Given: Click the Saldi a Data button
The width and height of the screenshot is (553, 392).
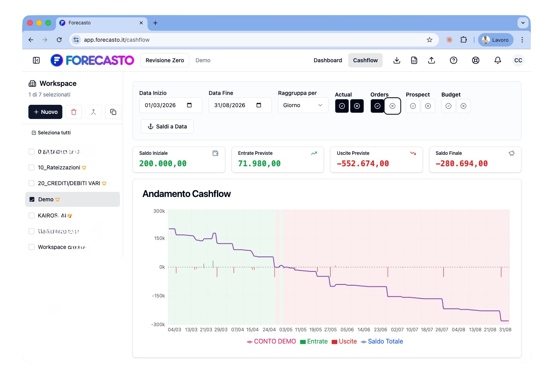Looking at the screenshot, I should (x=167, y=126).
